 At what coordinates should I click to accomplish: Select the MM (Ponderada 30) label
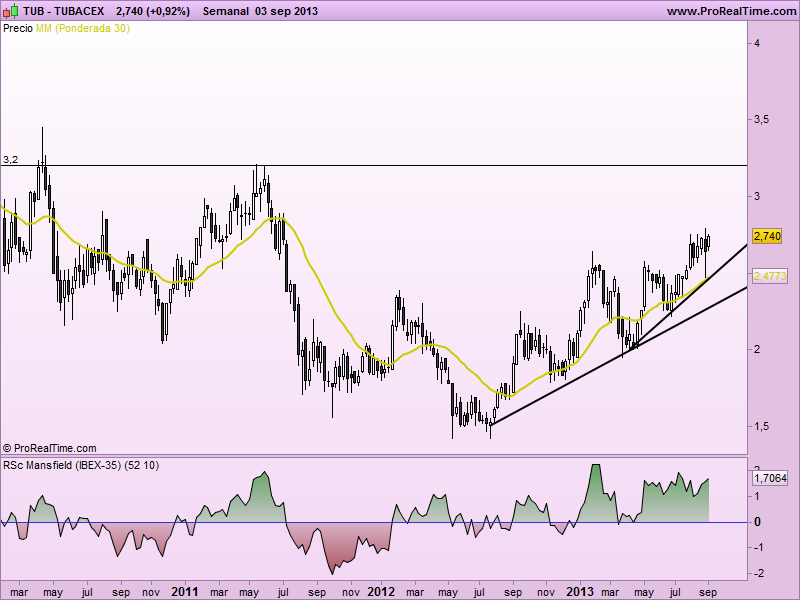point(83,29)
